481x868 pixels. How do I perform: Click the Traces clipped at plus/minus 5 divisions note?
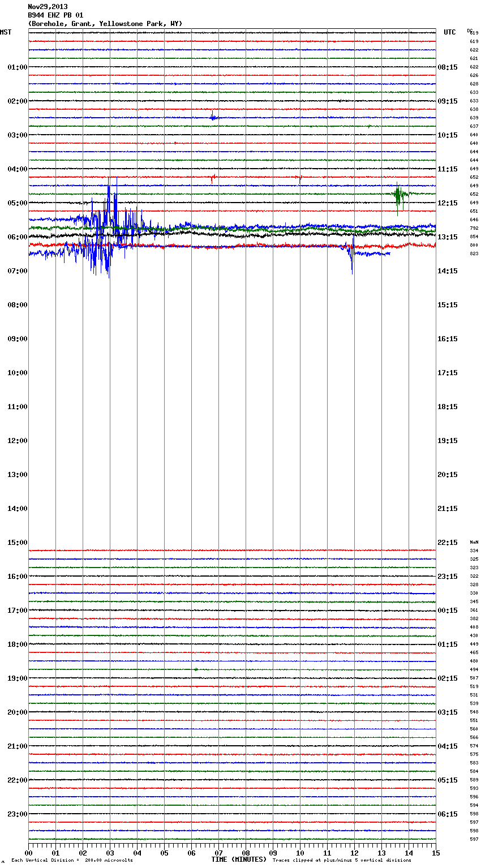pyautogui.click(x=342, y=861)
